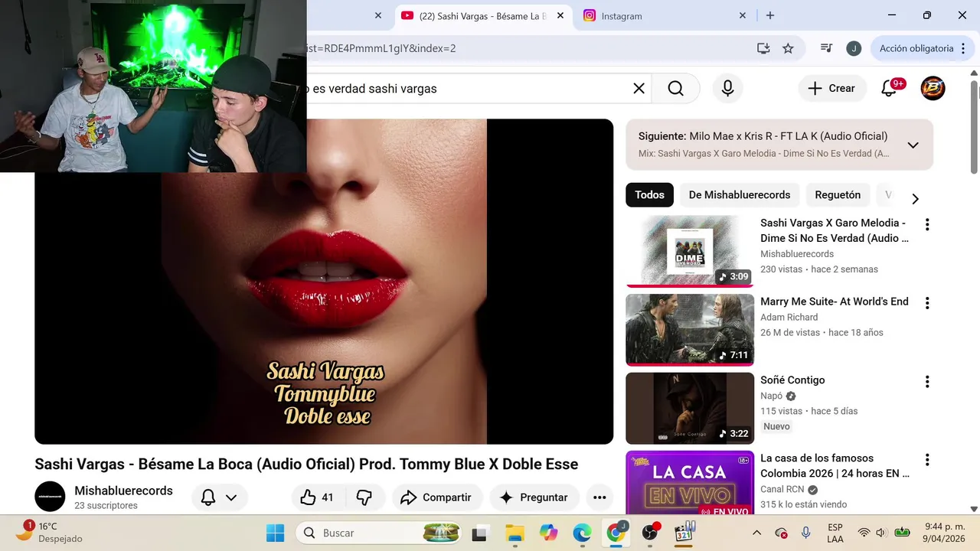Open Copilot from the taskbar

tap(548, 533)
